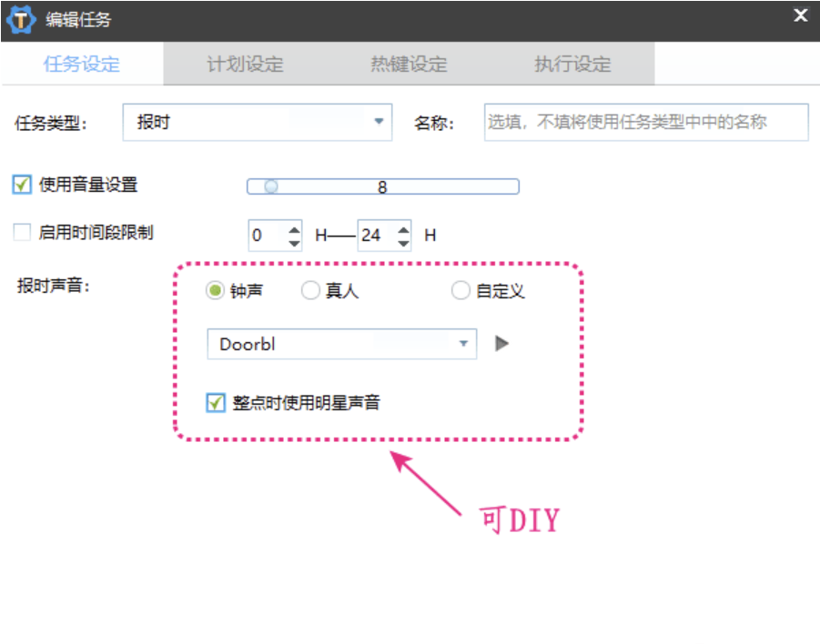
Task: Select the 钟声 radio option
Action: tap(214, 290)
